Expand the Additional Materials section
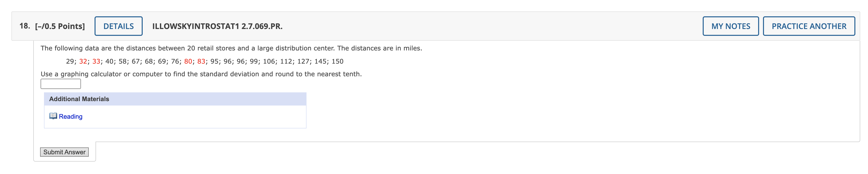The image size is (868, 174). click(x=79, y=99)
